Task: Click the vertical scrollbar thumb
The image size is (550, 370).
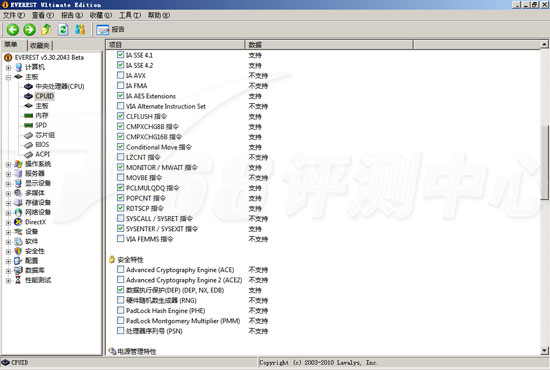Action: point(544,163)
